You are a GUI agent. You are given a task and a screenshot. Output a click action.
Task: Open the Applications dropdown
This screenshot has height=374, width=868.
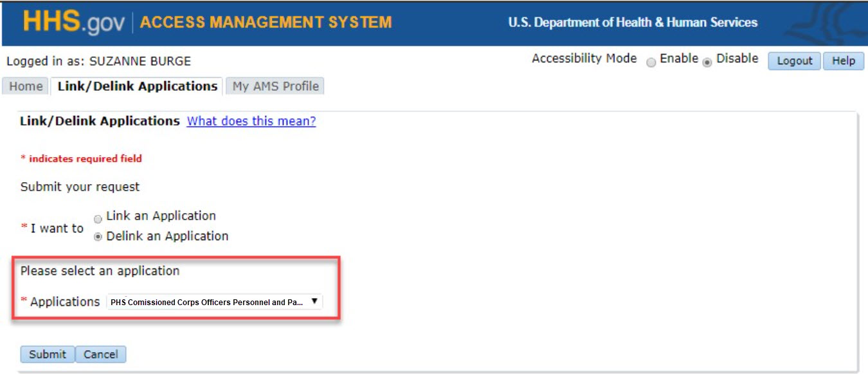(x=214, y=302)
